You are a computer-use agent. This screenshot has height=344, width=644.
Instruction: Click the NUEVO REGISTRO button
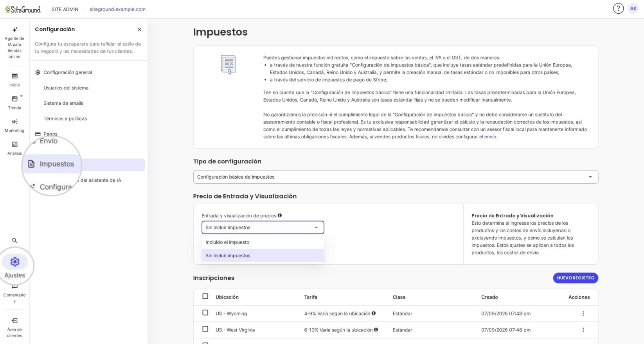pyautogui.click(x=576, y=278)
